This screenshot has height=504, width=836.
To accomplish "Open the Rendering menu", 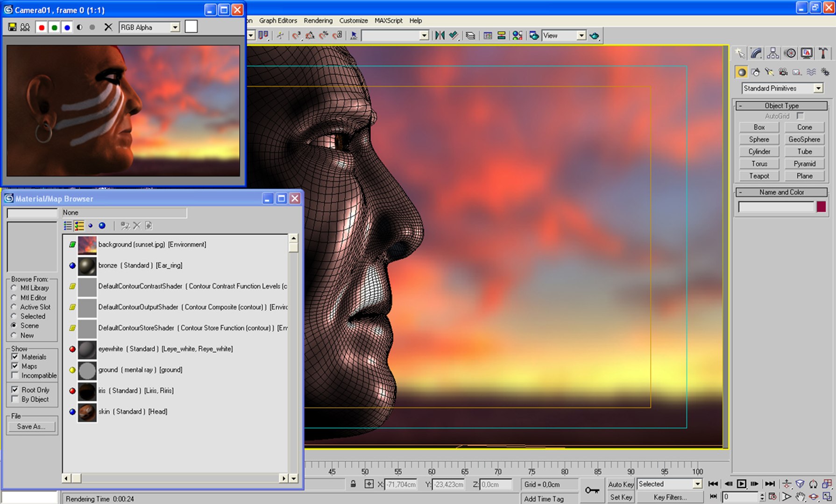I will [318, 21].
